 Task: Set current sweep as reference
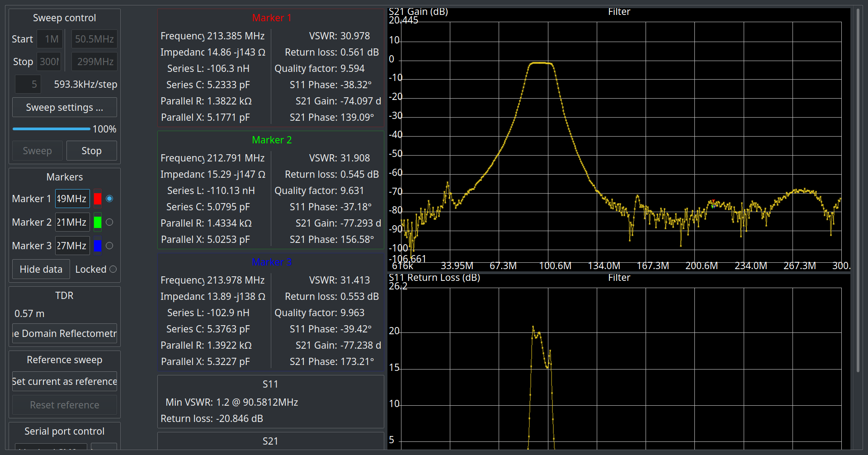(64, 381)
